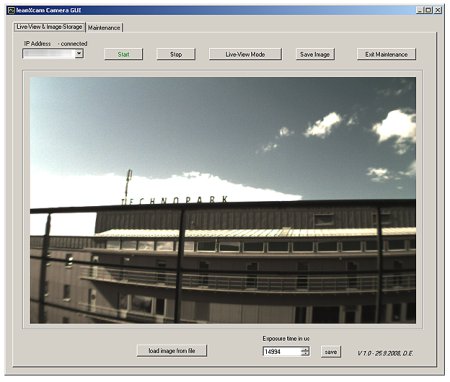
Task: Click Exit Maintenance button
Action: (386, 54)
